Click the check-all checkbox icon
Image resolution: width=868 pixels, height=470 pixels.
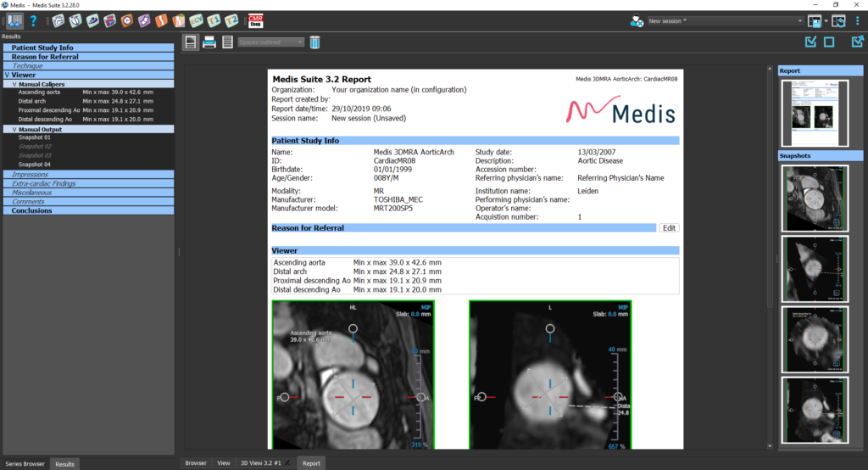point(810,42)
